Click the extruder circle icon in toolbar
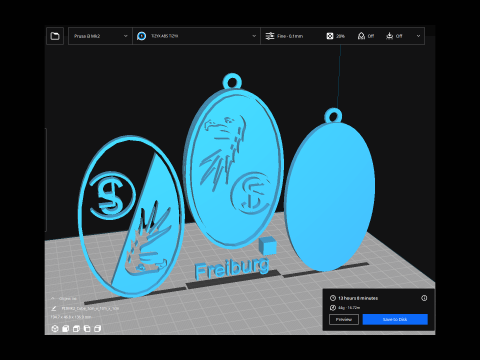The image size is (480, 360). point(141,36)
